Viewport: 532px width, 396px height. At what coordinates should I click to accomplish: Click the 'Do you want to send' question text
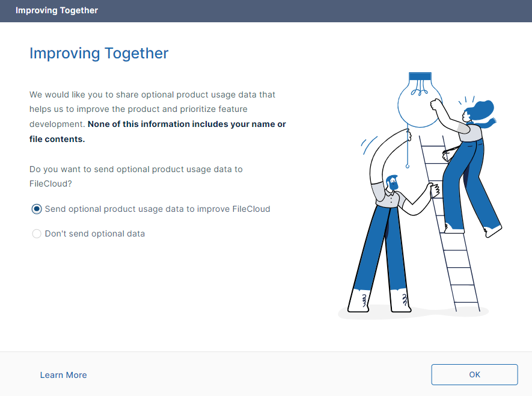tap(136, 169)
